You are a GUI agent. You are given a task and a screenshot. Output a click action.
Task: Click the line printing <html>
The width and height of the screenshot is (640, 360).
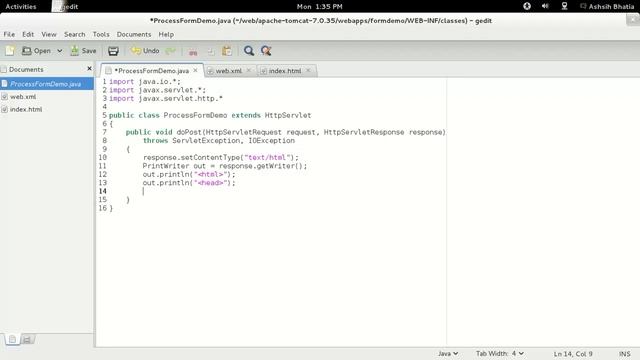[x=189, y=174]
